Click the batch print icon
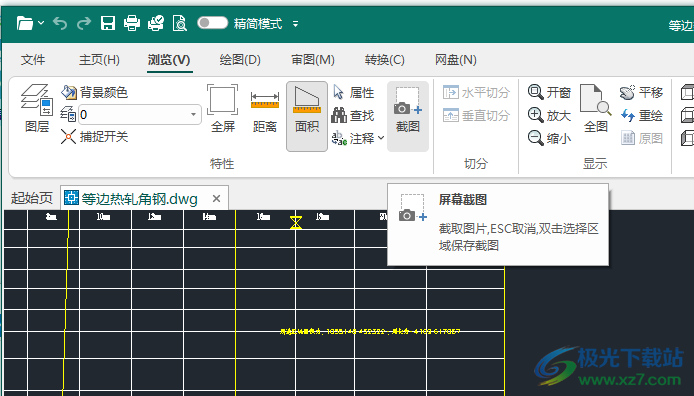 (x=156, y=23)
